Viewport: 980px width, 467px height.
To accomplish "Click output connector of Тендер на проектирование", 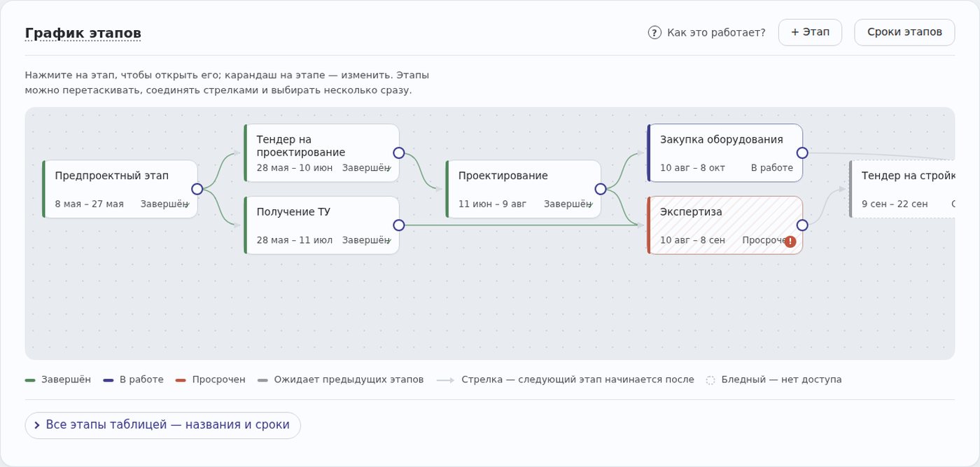I will click(x=399, y=153).
